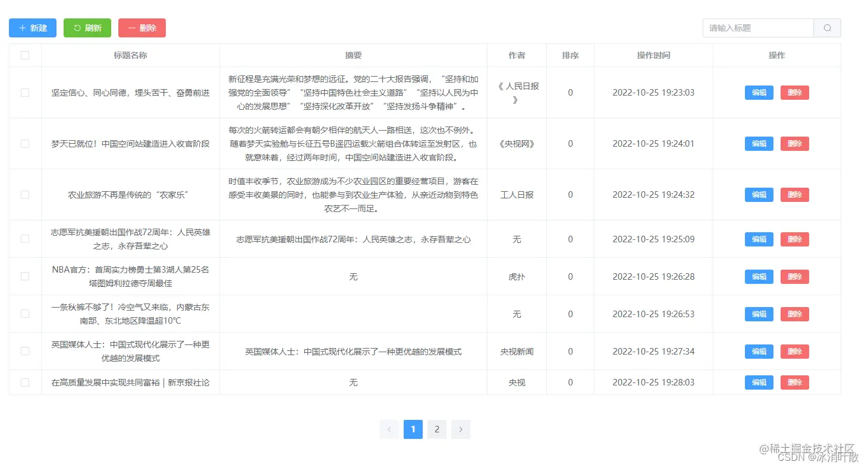Edit the 新京报社论 article in the last row
Screen dimensions: 868x468
point(759,382)
